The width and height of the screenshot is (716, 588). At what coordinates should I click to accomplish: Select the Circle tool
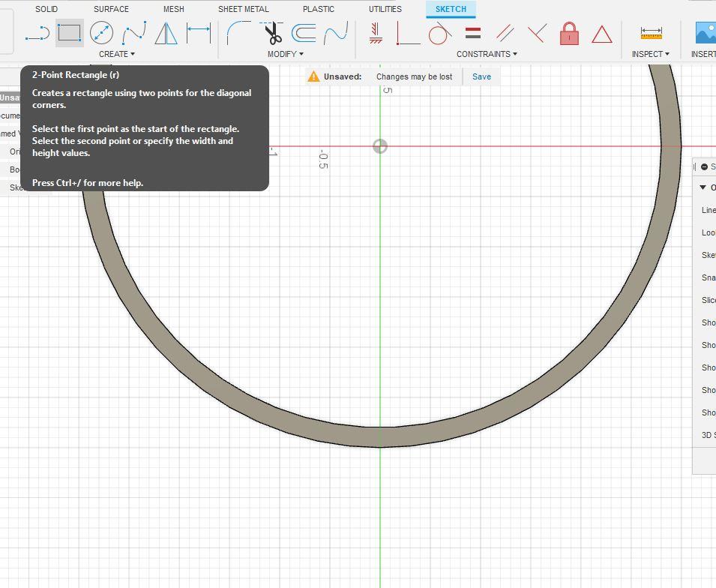coord(101,34)
